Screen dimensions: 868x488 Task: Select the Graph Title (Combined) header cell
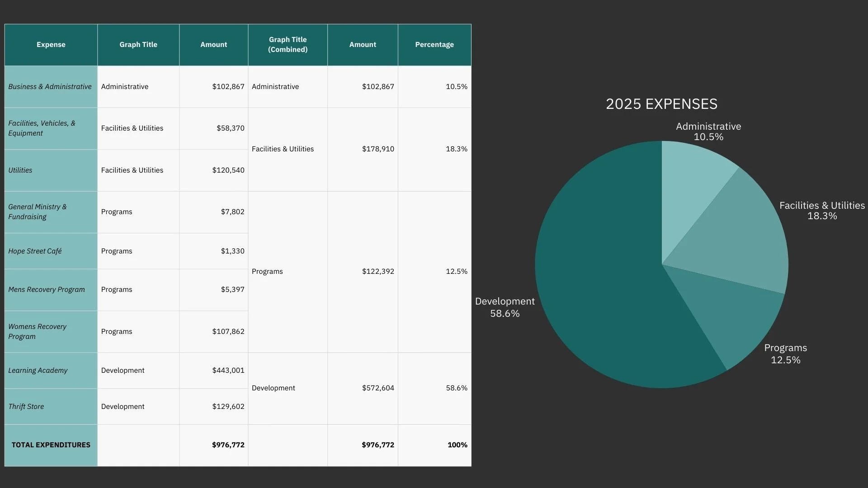coord(288,45)
